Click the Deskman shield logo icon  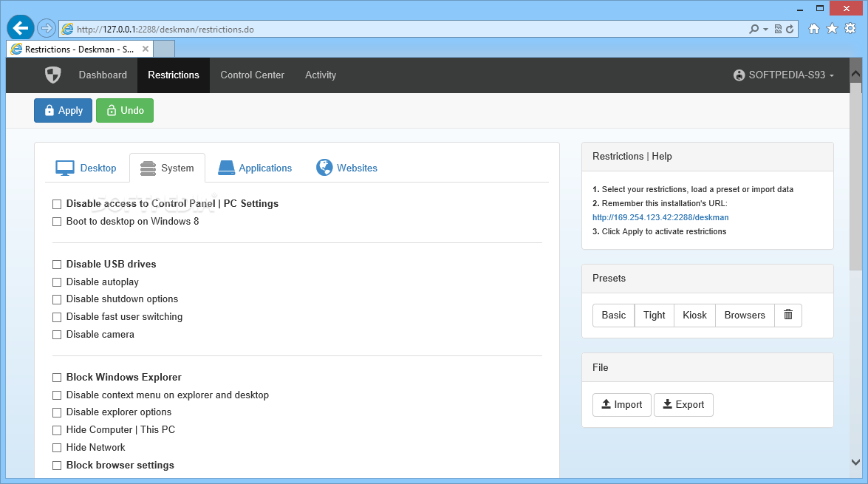pyautogui.click(x=52, y=75)
